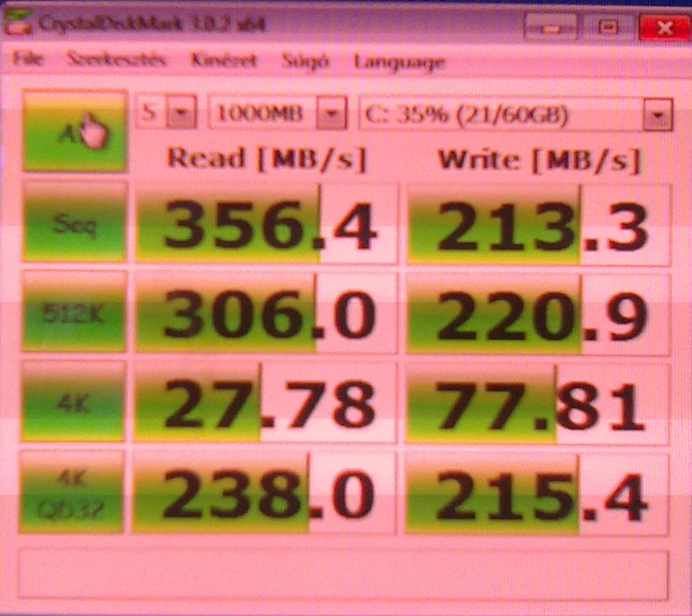
Task: Click the 512K read result 306.0
Action: tap(266, 313)
